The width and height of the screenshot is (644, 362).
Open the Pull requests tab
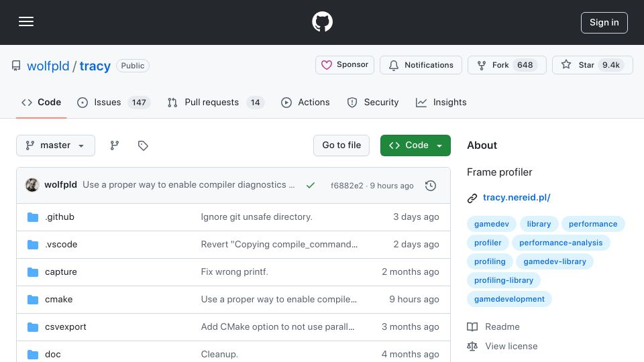[215, 102]
